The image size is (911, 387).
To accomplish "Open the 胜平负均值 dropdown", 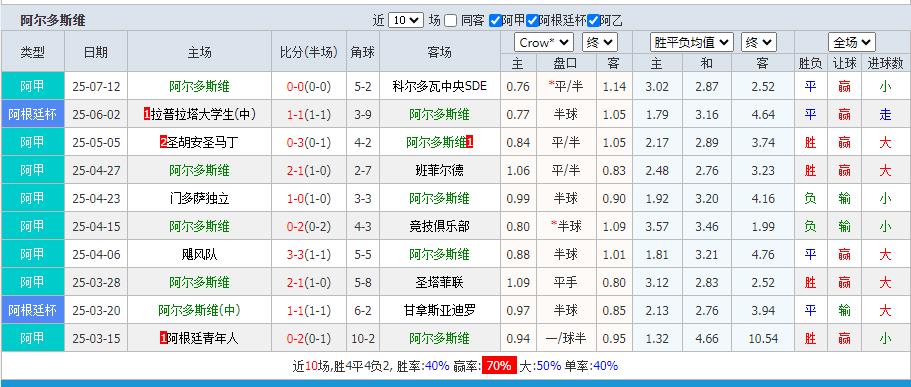I will (691, 42).
